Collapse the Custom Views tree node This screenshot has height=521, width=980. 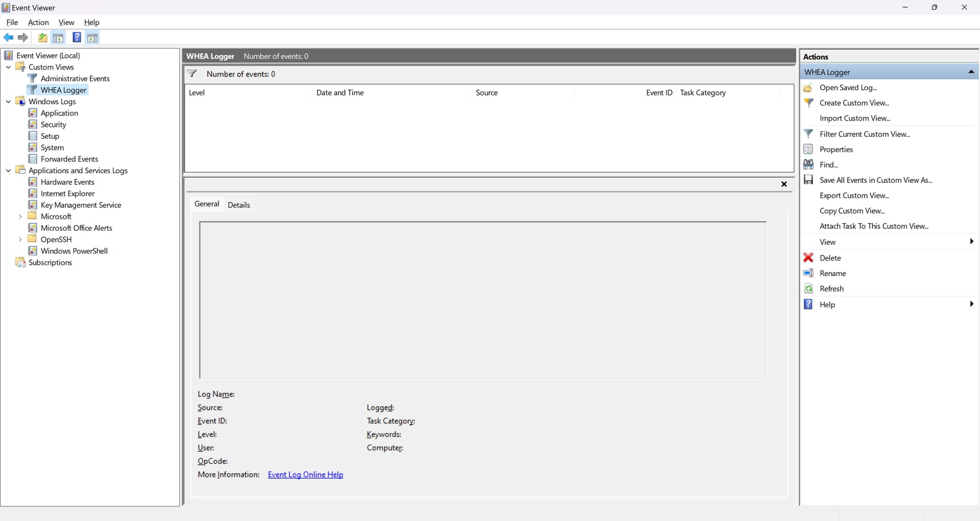(x=8, y=67)
